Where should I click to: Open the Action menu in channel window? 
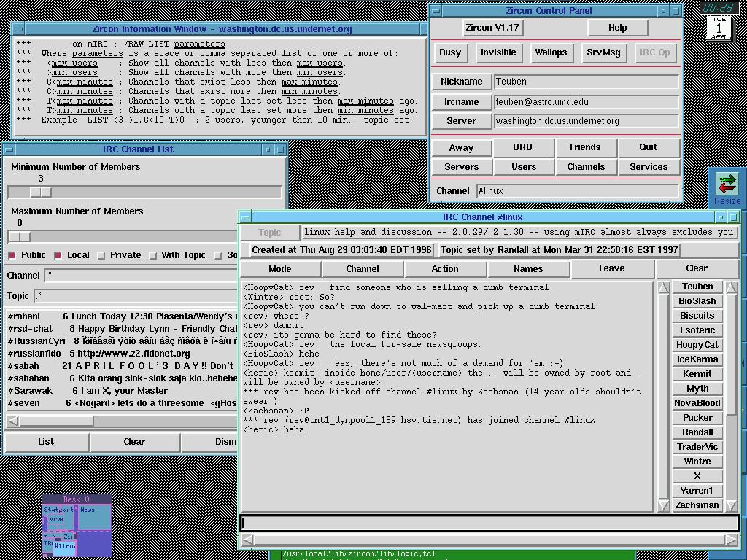click(x=444, y=269)
